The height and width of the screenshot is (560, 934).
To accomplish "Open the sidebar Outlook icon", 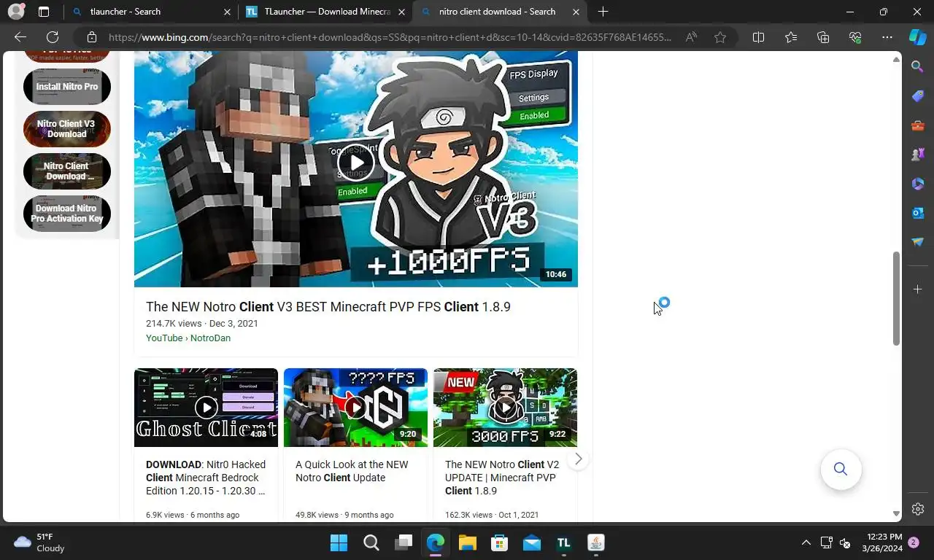I will tap(918, 213).
